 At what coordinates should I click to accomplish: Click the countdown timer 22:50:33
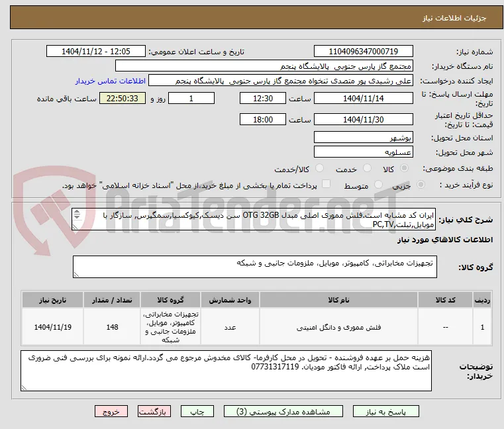122,99
